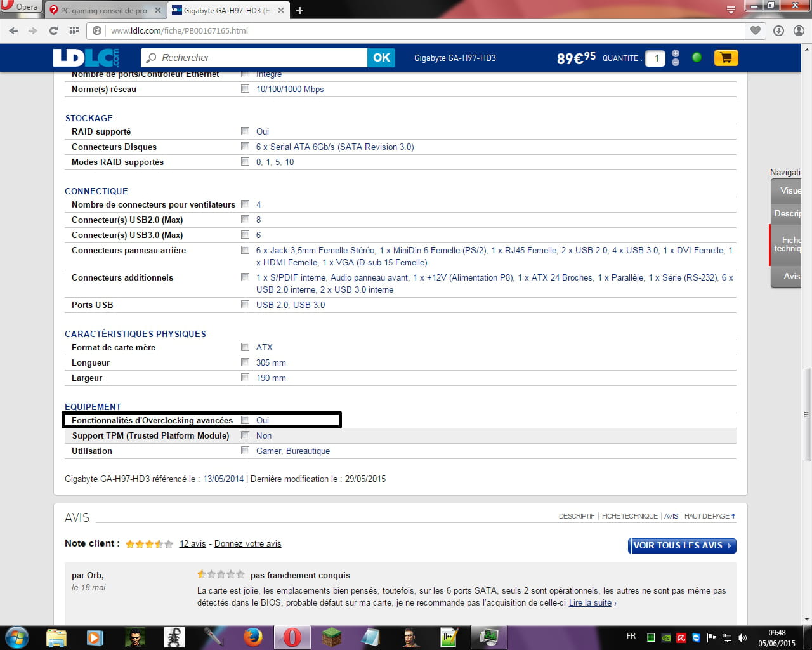
Task: Go back using the browser back arrow
Action: click(x=13, y=30)
